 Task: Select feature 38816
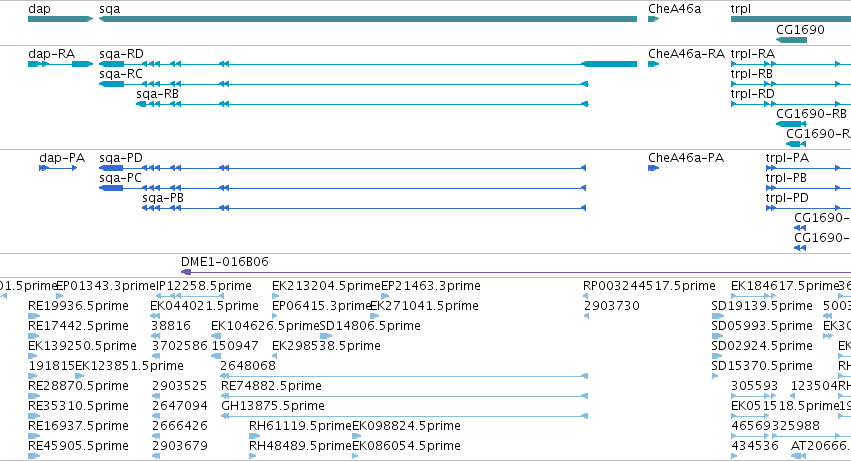171,326
